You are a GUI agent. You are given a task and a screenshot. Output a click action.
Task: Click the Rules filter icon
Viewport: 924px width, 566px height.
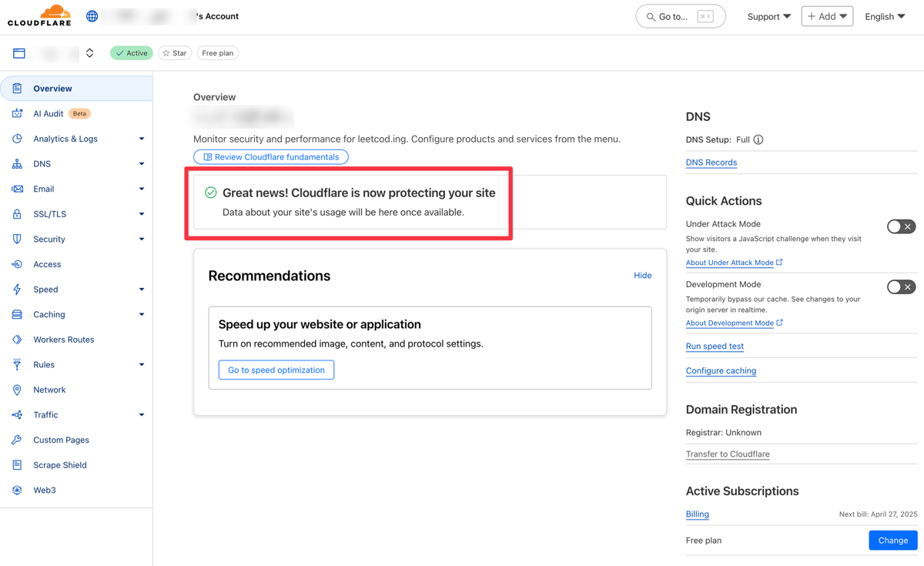tap(17, 364)
